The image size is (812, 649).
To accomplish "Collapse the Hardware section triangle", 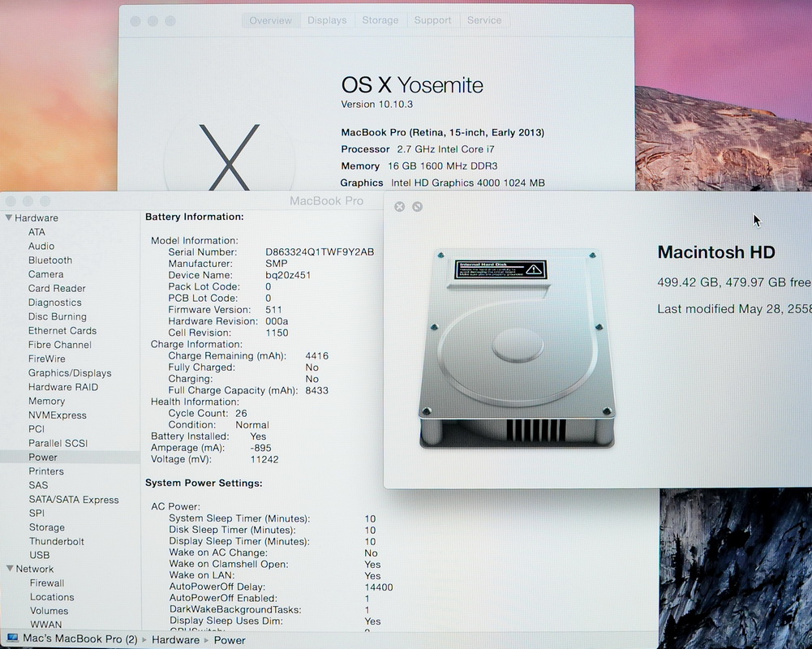I will tap(9, 217).
